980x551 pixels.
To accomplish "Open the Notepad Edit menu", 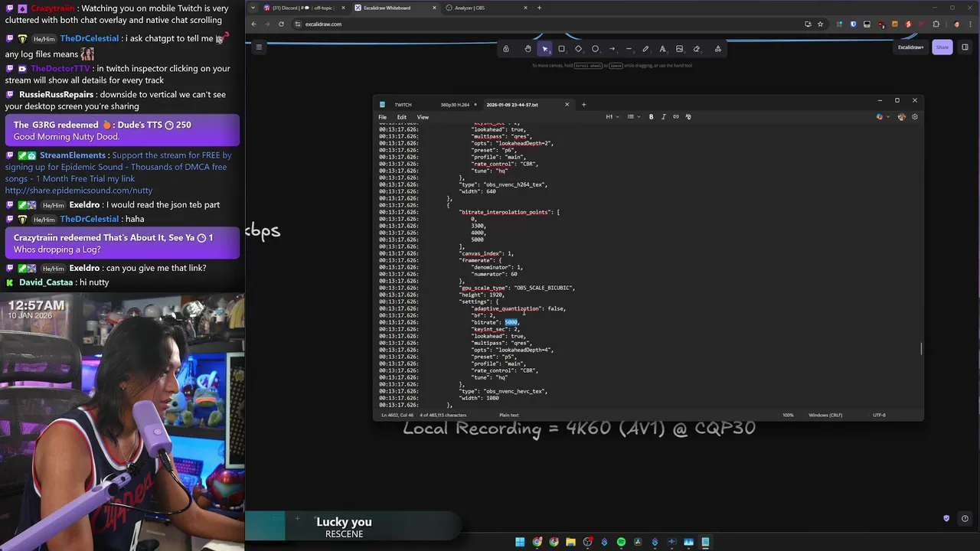I will pyautogui.click(x=401, y=117).
